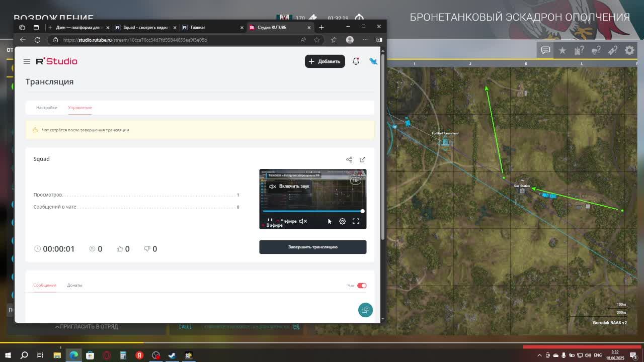644x362 pixels.
Task: Select the Управление tab
Action: (x=80, y=108)
